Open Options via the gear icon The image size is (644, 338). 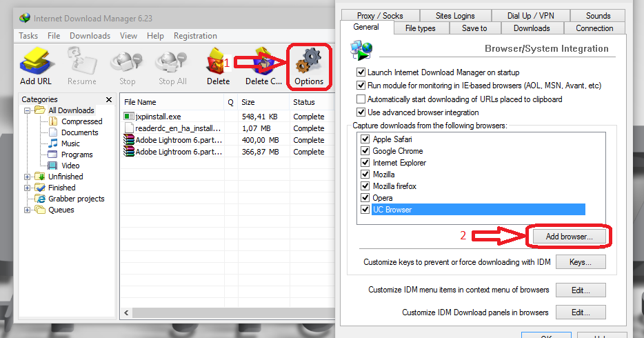[309, 61]
